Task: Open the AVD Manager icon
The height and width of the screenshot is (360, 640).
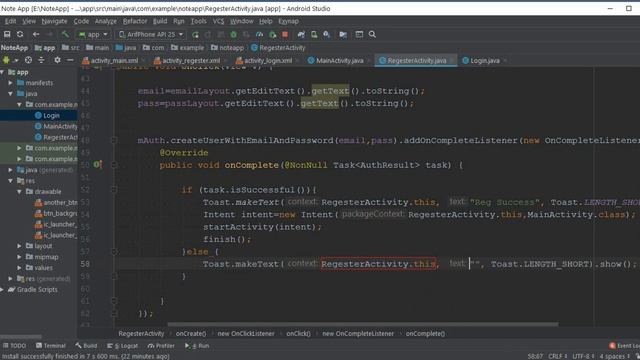Action: (314, 35)
